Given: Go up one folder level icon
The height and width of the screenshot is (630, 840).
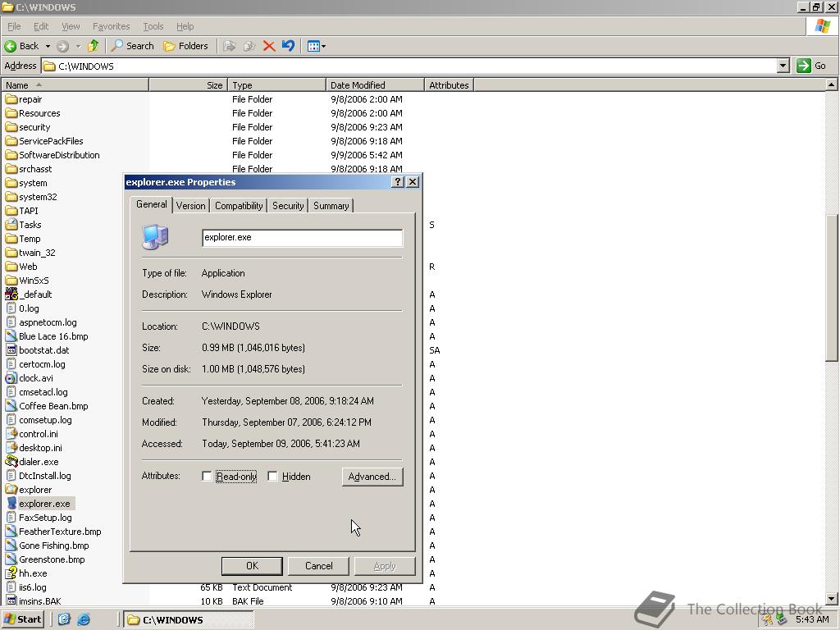Looking at the screenshot, I should [94, 46].
